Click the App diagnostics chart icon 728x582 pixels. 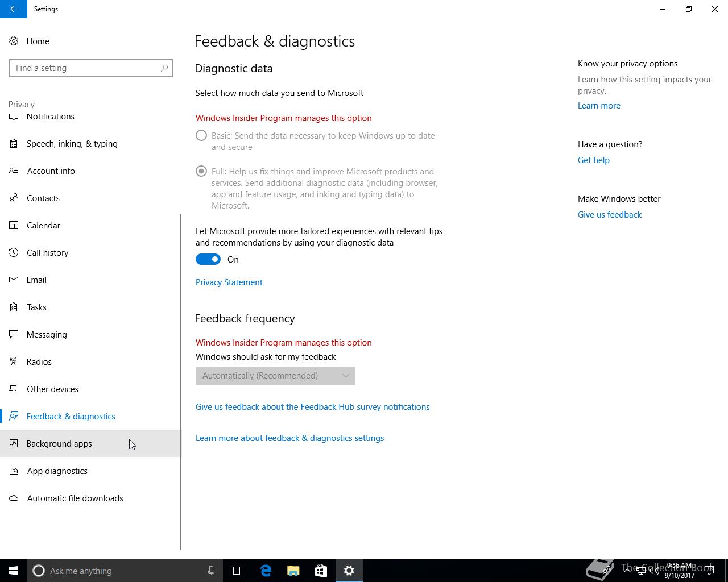(14, 471)
